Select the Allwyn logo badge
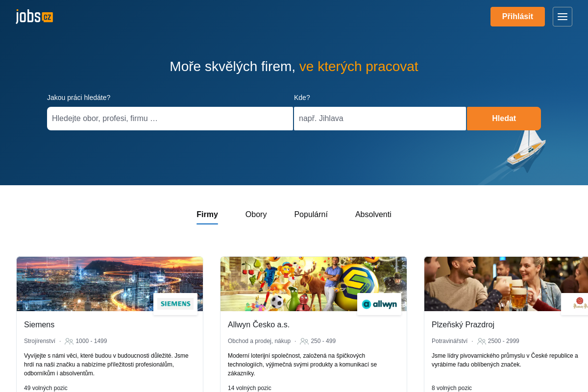This screenshot has width=588, height=392. (379, 303)
